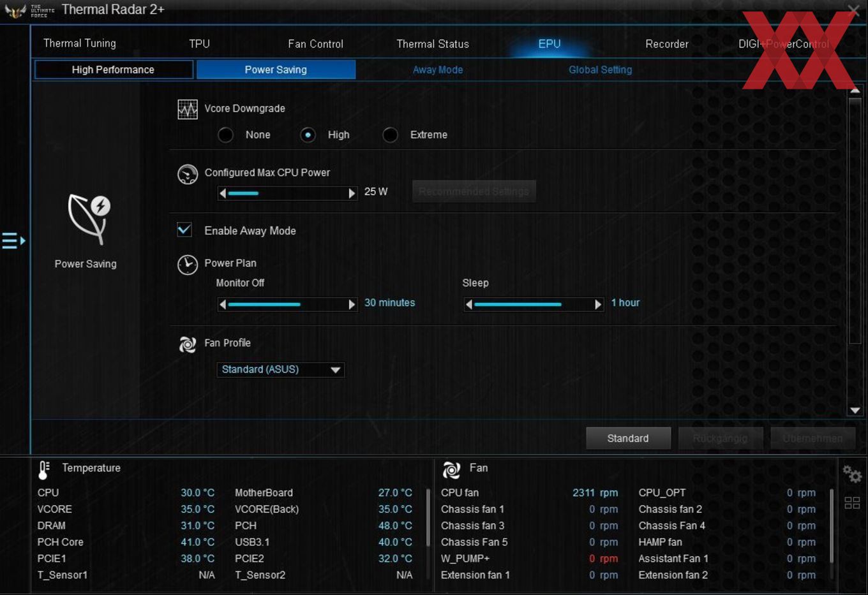Click the Fan list scrollbar

click(832, 526)
